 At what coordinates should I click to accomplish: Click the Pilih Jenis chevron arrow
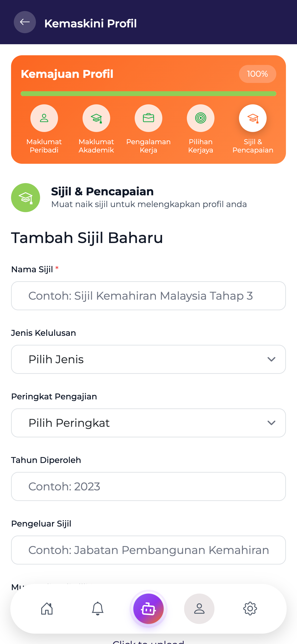click(x=271, y=359)
